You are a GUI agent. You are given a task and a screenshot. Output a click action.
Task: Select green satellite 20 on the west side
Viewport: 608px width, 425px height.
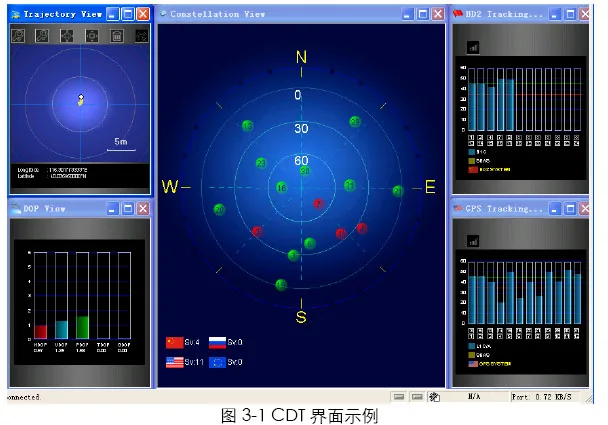click(x=219, y=210)
